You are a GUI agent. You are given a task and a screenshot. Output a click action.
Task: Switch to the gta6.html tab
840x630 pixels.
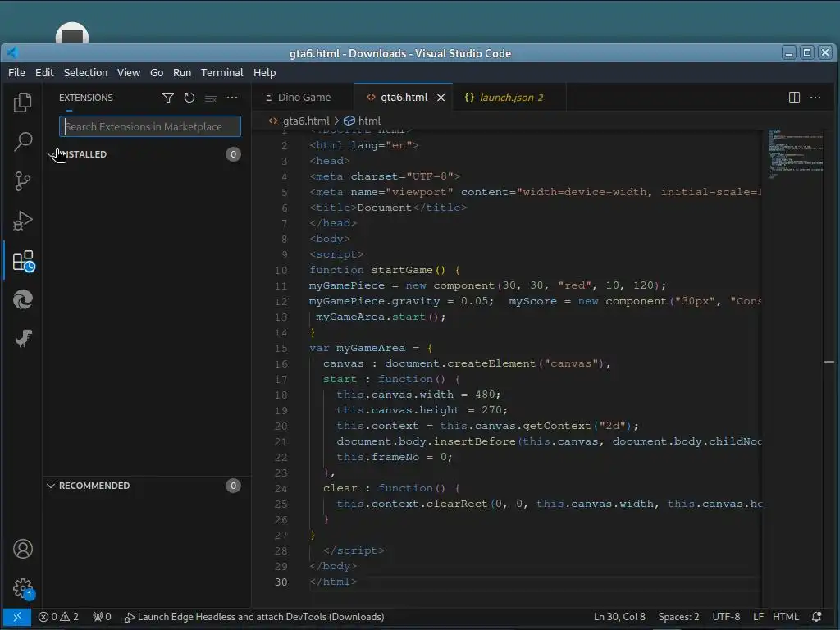coord(404,98)
